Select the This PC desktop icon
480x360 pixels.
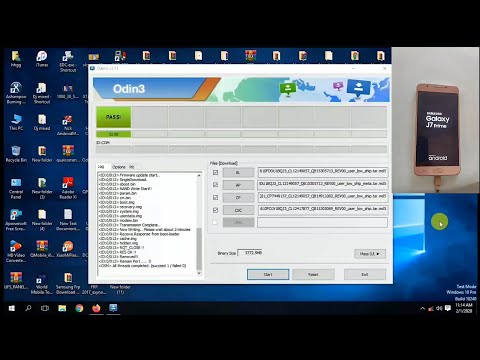tap(16, 122)
